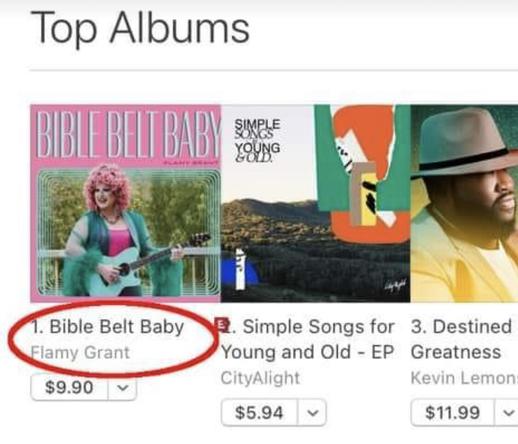Viewport: 518px width, 444px height.
Task: Click the red explicit badge icon
Action: (221, 324)
